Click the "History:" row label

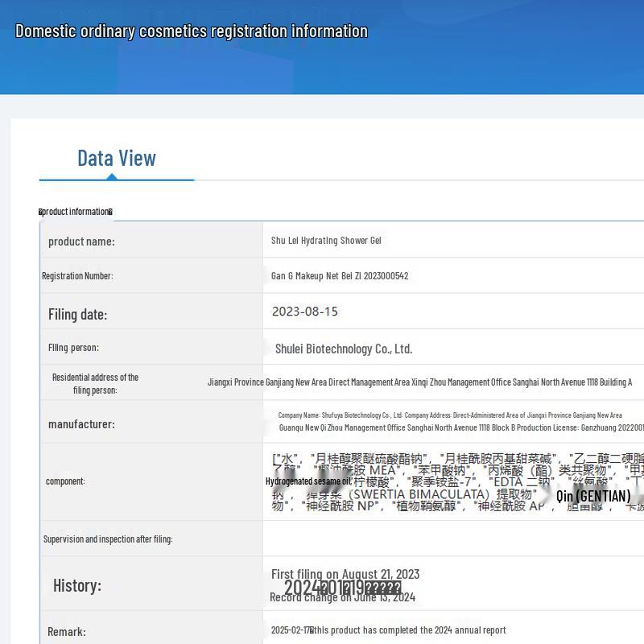77,585
